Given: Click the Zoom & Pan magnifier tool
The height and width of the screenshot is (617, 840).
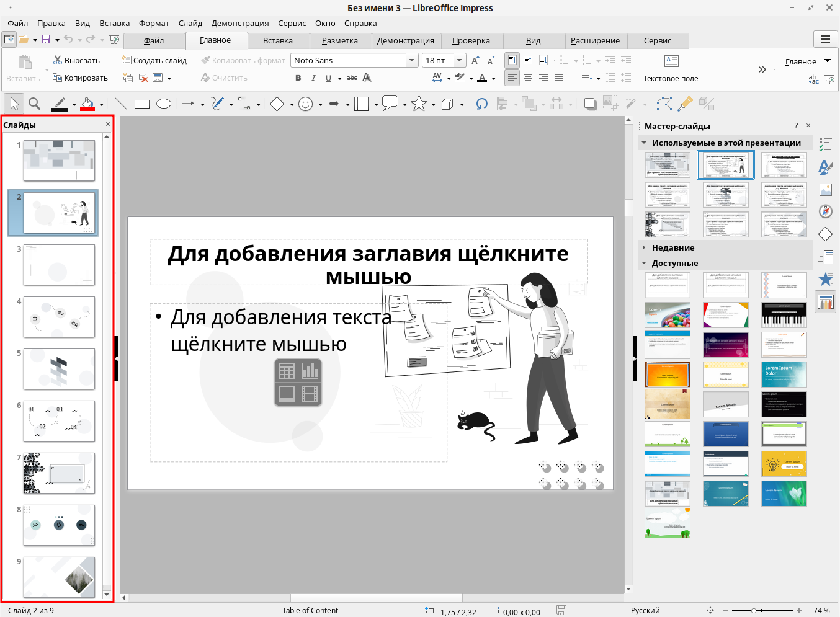Looking at the screenshot, I should pyautogui.click(x=35, y=104).
